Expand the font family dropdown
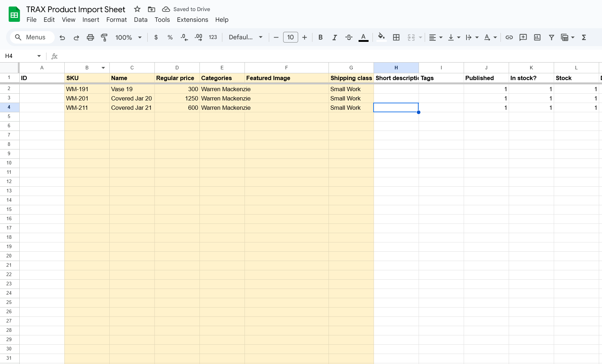Screen dimensions: 602x364 pos(246,38)
